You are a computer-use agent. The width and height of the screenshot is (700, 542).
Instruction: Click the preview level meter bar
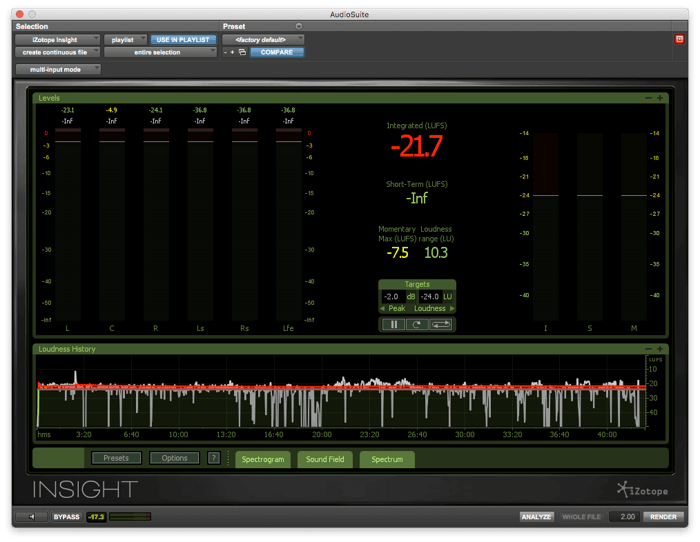tap(130, 517)
